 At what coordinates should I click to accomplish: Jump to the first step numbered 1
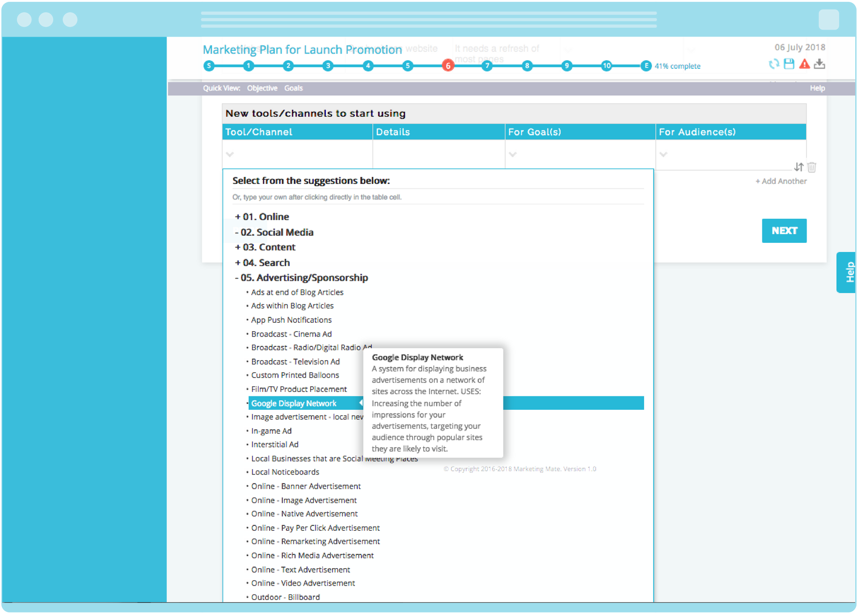click(x=249, y=66)
